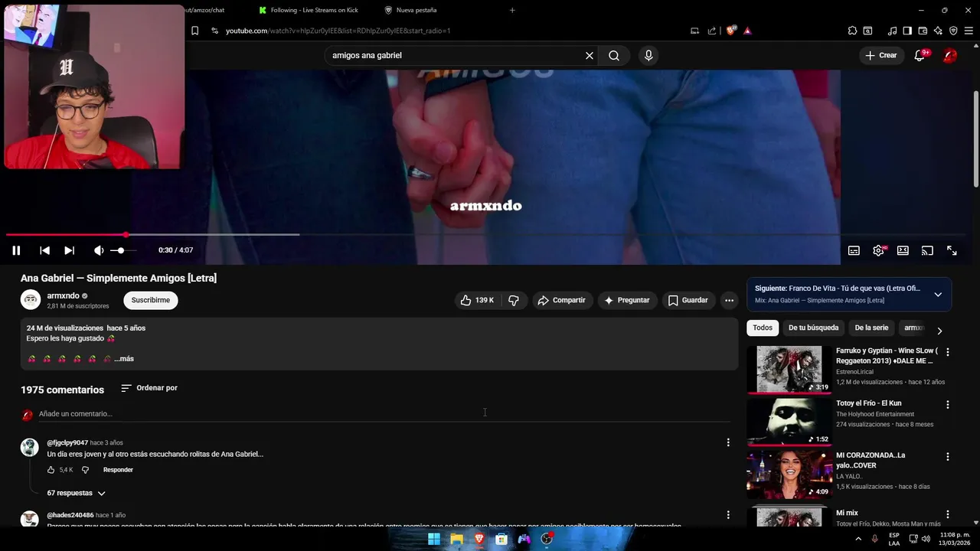Open the armxndo channel link
The height and width of the screenshot is (551, 980).
coord(63,295)
